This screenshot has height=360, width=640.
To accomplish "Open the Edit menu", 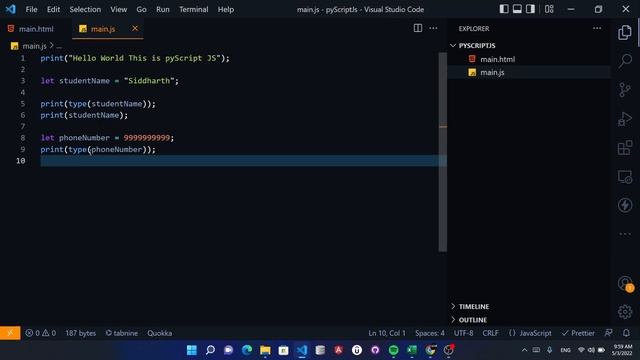I will pyautogui.click(x=53, y=9).
